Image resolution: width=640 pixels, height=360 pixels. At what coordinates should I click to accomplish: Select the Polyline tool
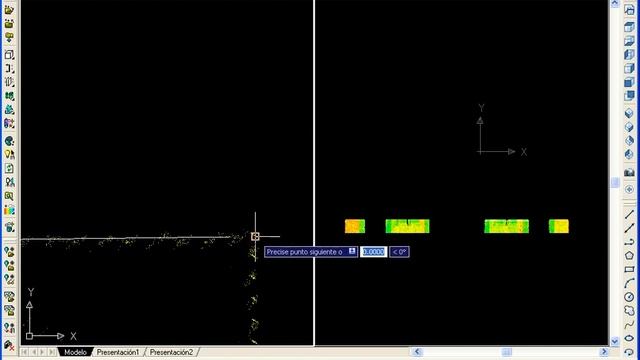(x=629, y=242)
